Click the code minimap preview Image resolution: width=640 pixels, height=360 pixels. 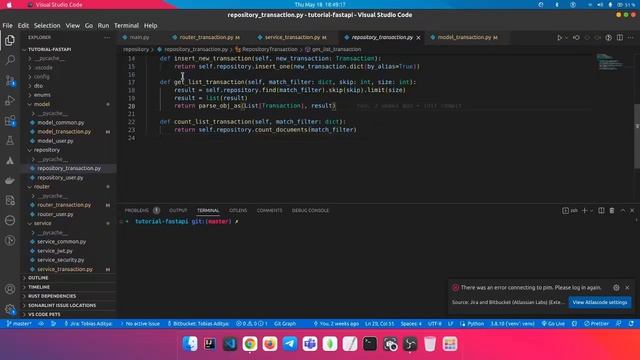tap(610, 61)
